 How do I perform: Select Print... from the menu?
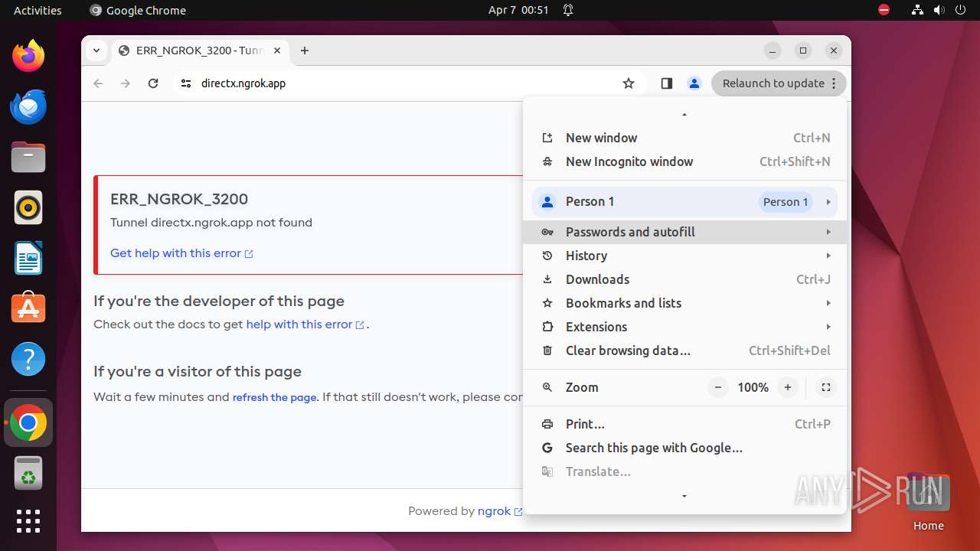coord(685,424)
